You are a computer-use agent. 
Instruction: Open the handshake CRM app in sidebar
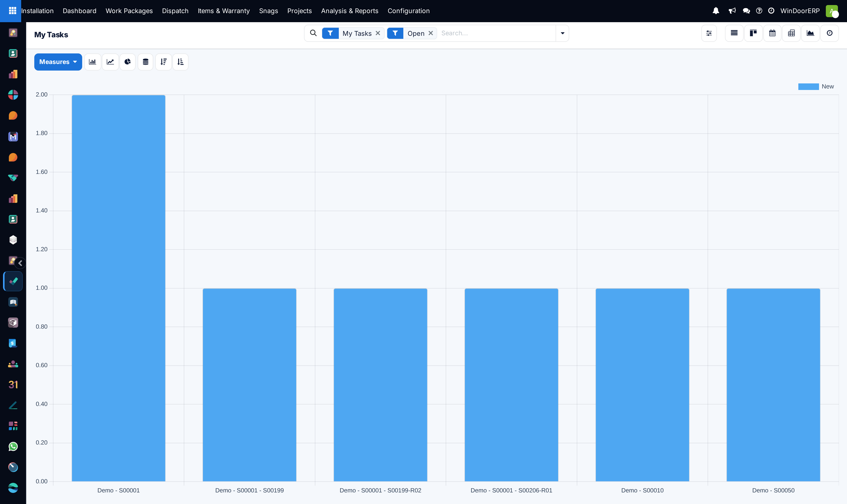(13, 178)
